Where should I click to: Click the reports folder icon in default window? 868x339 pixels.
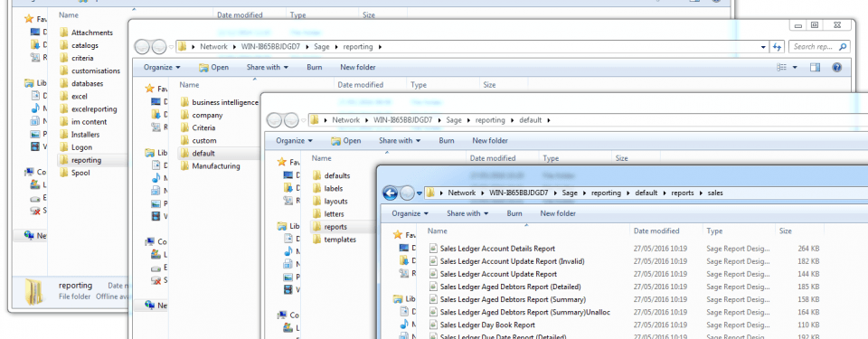[316, 227]
